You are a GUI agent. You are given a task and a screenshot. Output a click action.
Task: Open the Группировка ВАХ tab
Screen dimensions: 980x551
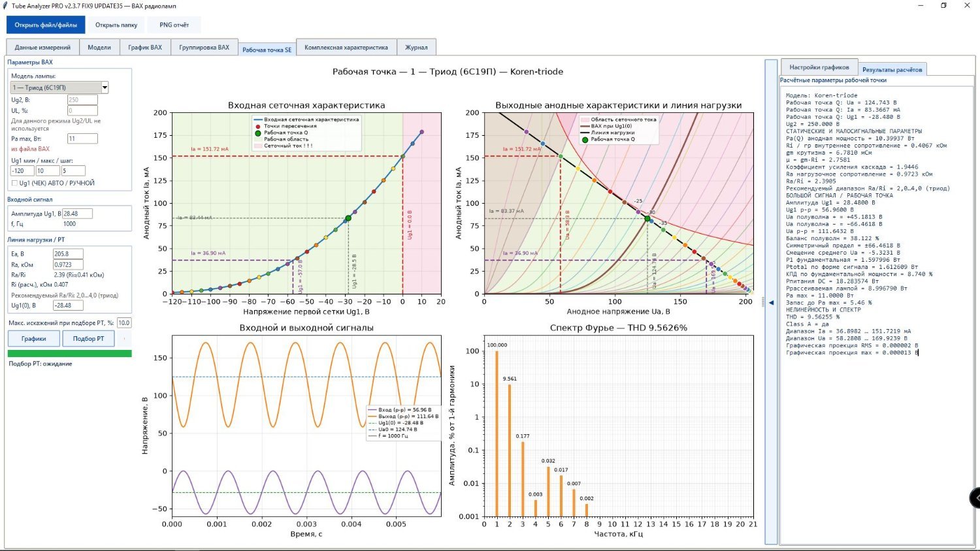click(204, 47)
